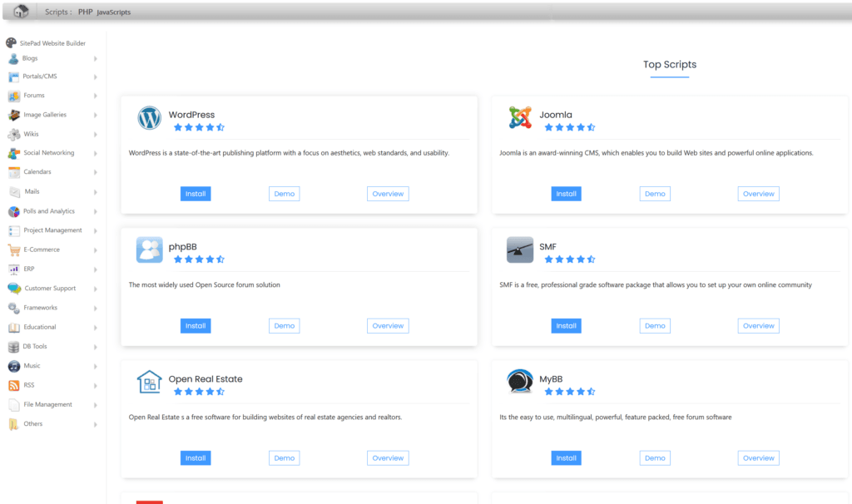Click the Customer Support chat icon
This screenshot has width=852, height=504.
coord(15,289)
